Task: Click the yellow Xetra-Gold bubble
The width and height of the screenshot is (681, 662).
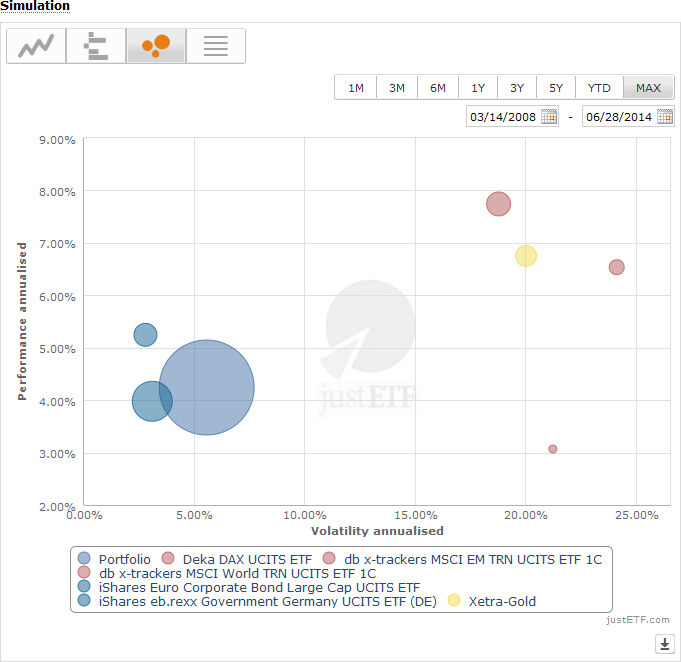Action: pyautogui.click(x=526, y=256)
